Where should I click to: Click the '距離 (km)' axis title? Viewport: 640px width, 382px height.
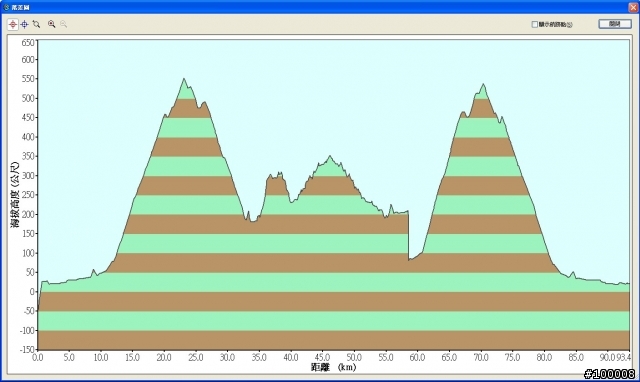coord(333,367)
